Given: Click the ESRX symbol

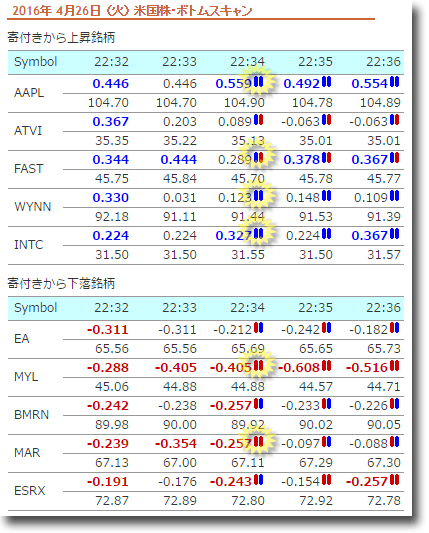Looking at the screenshot, I should 30,491.
